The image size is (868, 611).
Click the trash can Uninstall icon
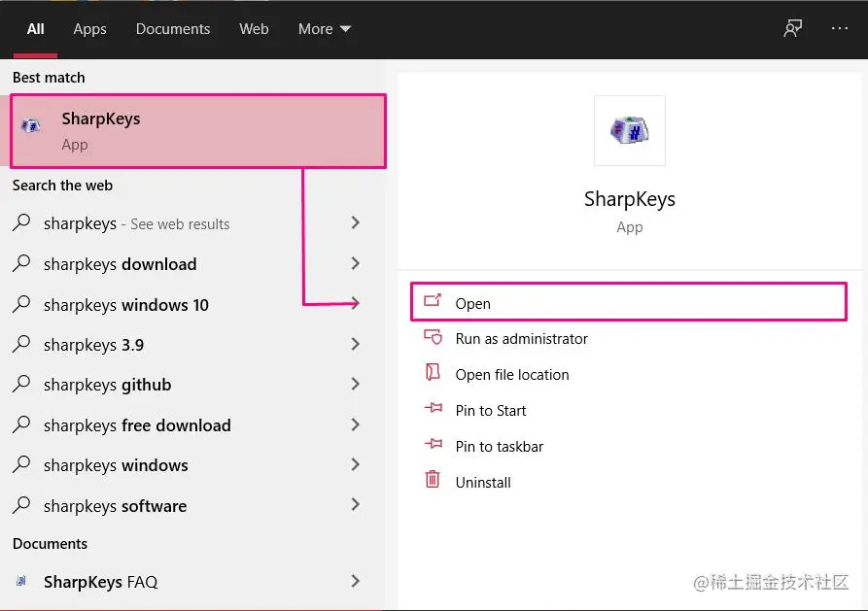tap(433, 479)
